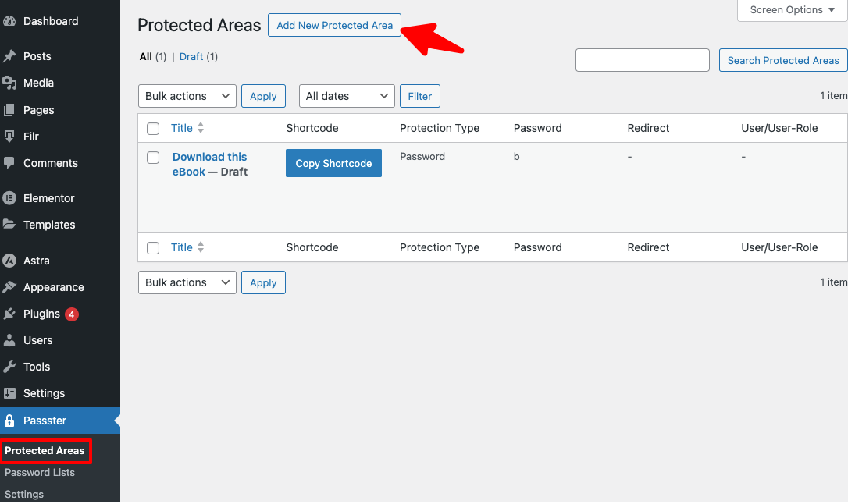Expand the Screen Options panel
The image size is (848, 504).
[791, 10]
